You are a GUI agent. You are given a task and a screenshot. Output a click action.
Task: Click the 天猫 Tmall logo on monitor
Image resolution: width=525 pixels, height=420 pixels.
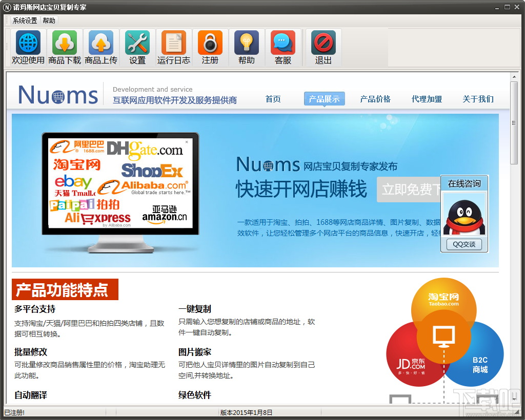[75, 193]
